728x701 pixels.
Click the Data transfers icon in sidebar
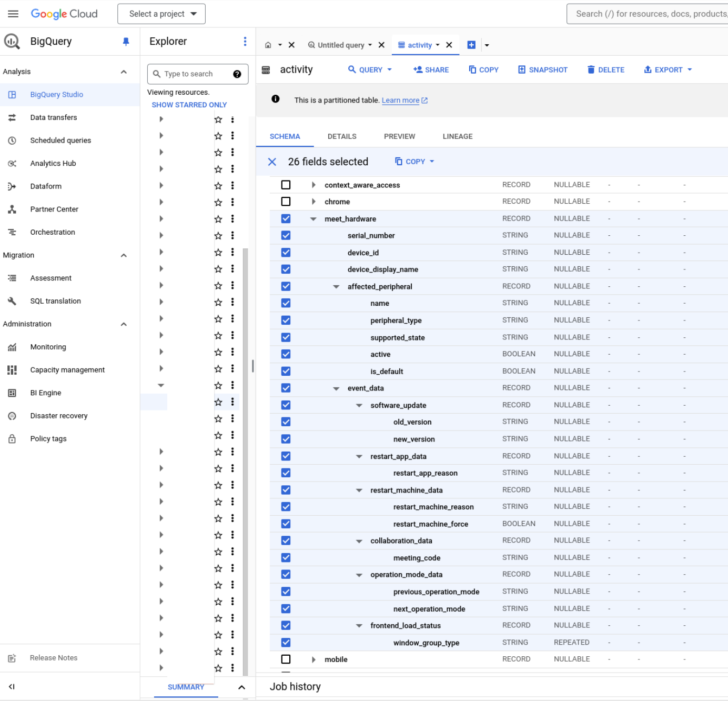click(x=12, y=118)
